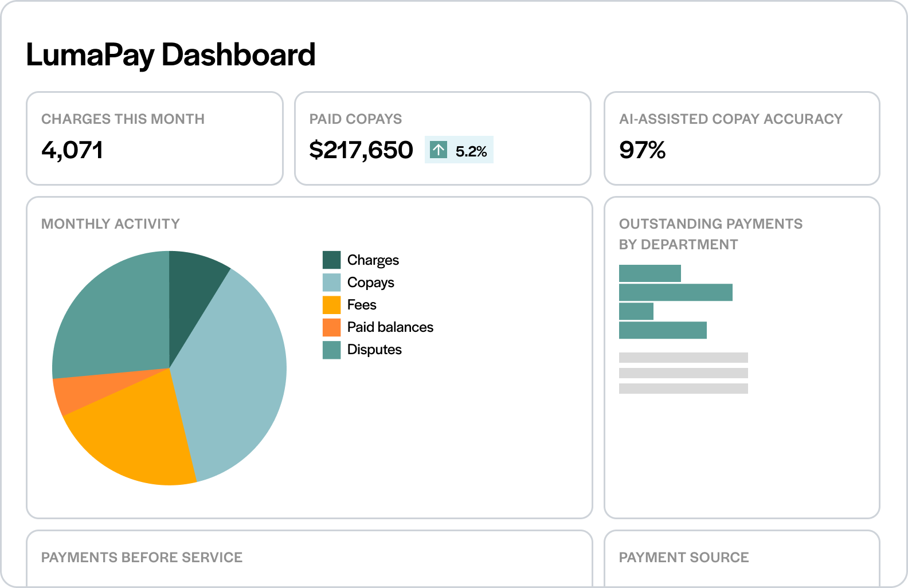The width and height of the screenshot is (908, 588).
Task: Click the 4,071 charges value
Action: coord(72,150)
